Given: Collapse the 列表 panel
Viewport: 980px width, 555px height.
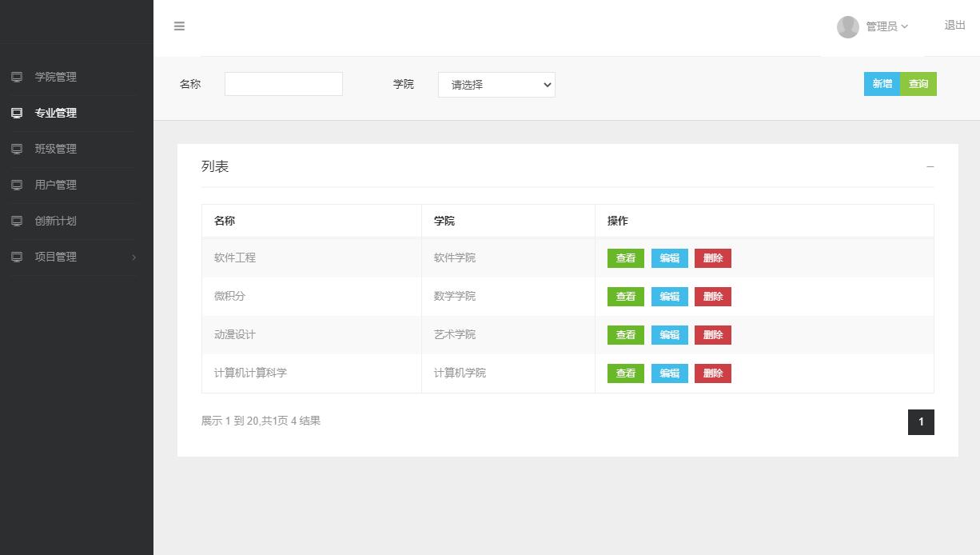Looking at the screenshot, I should tap(930, 166).
